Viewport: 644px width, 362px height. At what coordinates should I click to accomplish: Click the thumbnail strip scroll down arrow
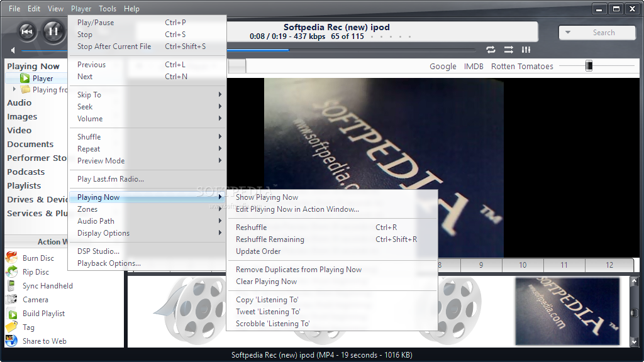pos(634,341)
